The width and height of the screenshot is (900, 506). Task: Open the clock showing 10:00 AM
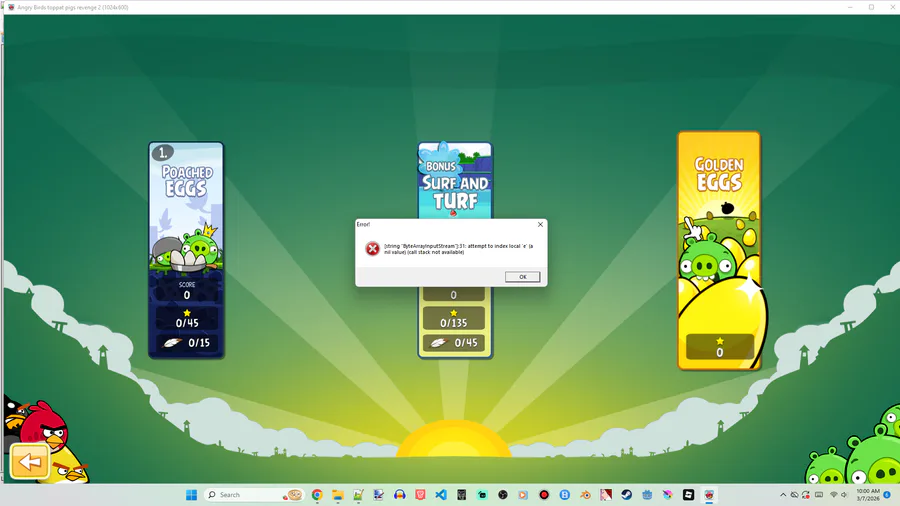[x=868, y=495]
